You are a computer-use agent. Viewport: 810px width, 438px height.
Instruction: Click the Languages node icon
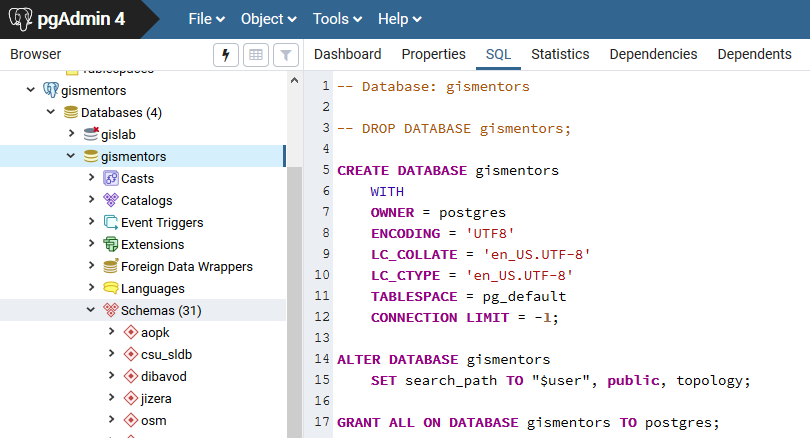click(x=111, y=288)
